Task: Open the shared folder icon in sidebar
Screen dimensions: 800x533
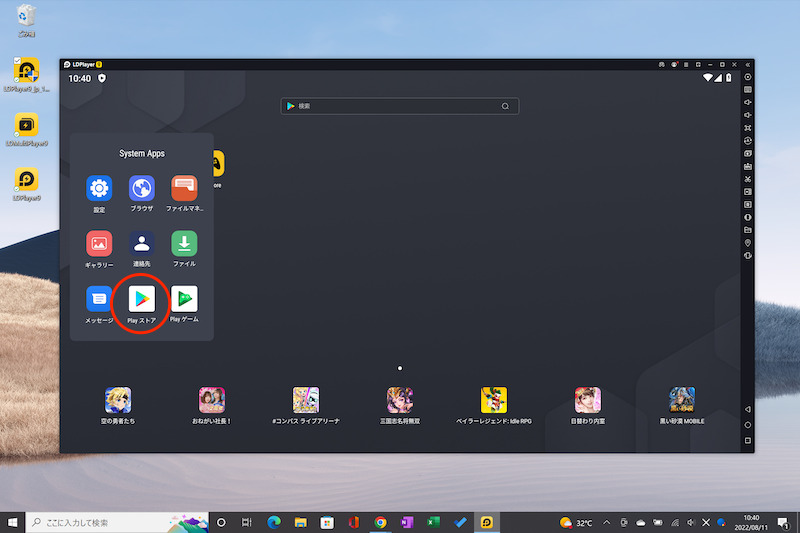Action: [748, 230]
